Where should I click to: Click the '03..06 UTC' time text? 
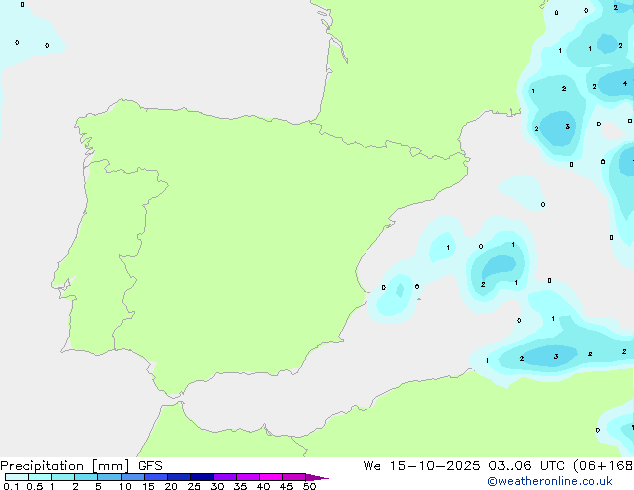[526, 466]
